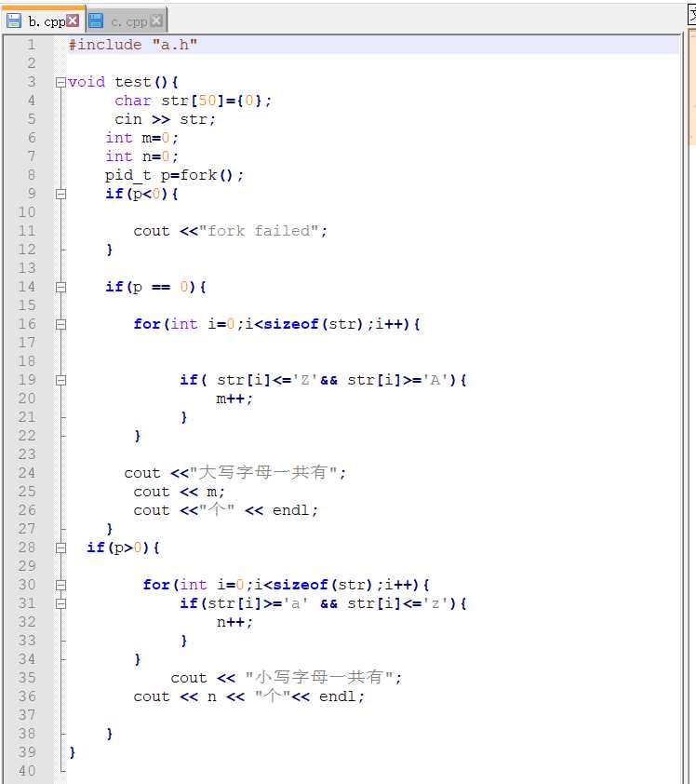Close the c.cpp tab

point(156,20)
